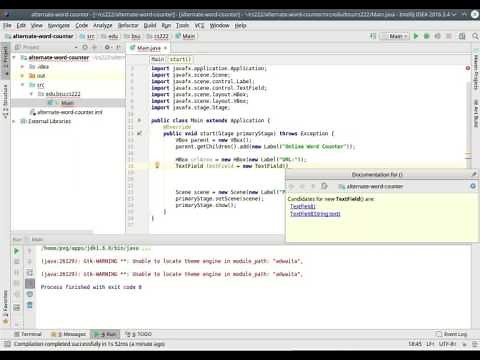Toggle the Favorites side tool window tab

point(5,307)
